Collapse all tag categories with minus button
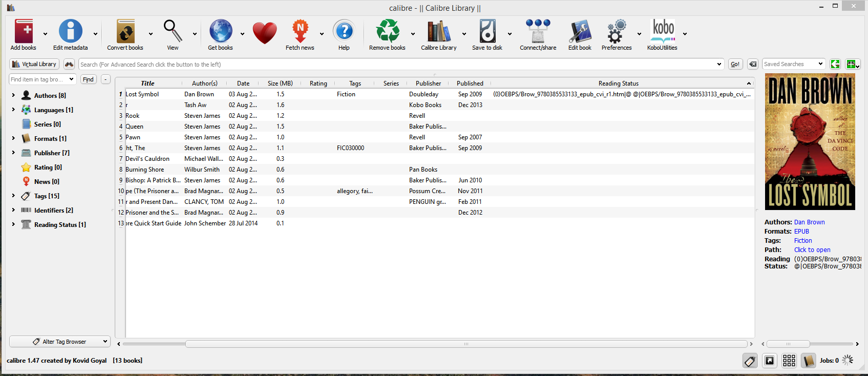This screenshot has width=868, height=376. 105,79
